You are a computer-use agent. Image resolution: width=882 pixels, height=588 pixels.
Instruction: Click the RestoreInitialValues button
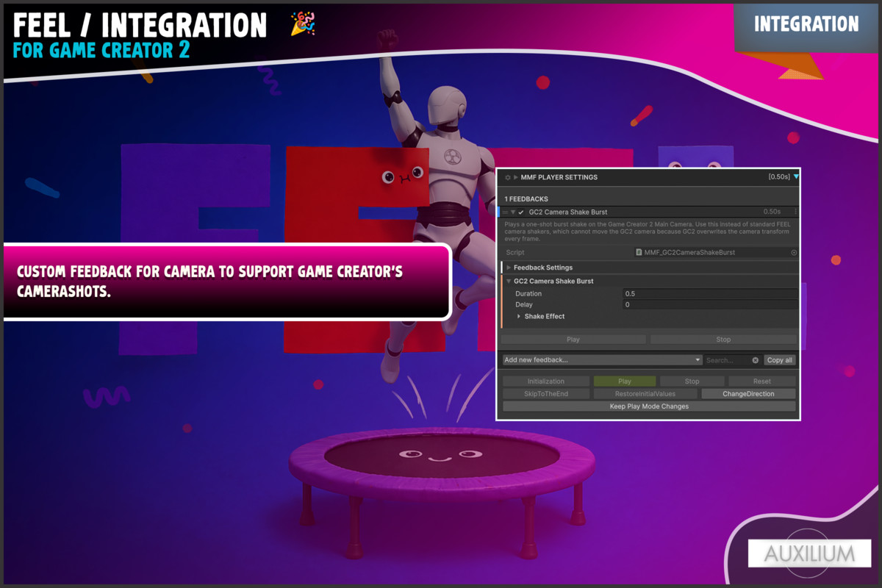(645, 394)
